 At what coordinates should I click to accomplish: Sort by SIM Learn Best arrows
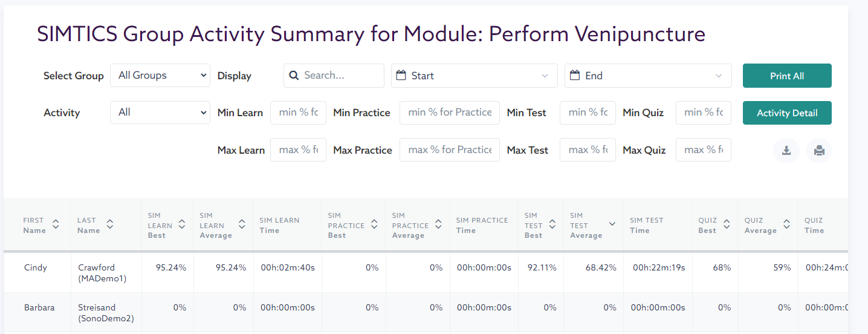point(182,224)
